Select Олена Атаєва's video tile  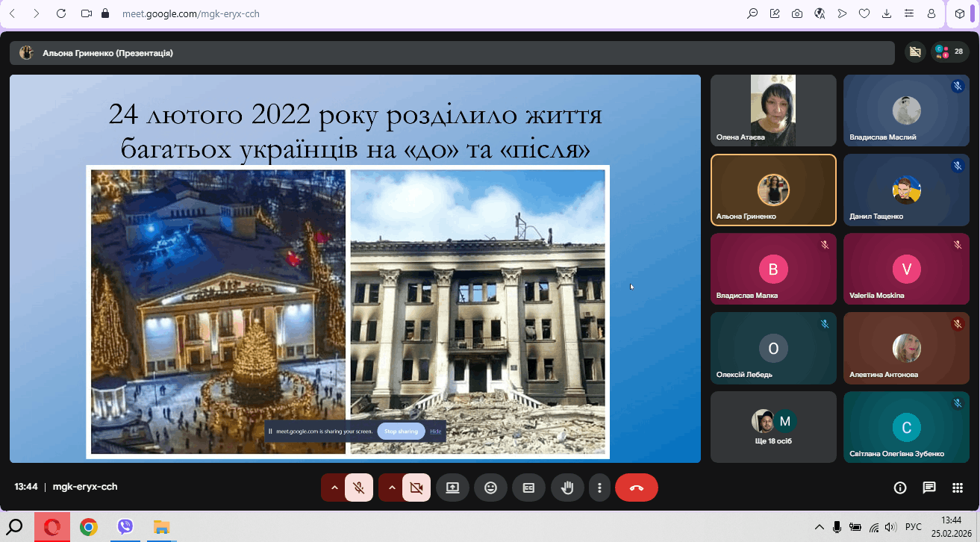coord(773,110)
